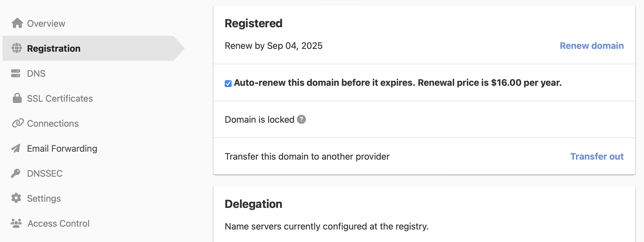The width and height of the screenshot is (644, 242).
Task: Click the Overview home icon
Action: 17,23
